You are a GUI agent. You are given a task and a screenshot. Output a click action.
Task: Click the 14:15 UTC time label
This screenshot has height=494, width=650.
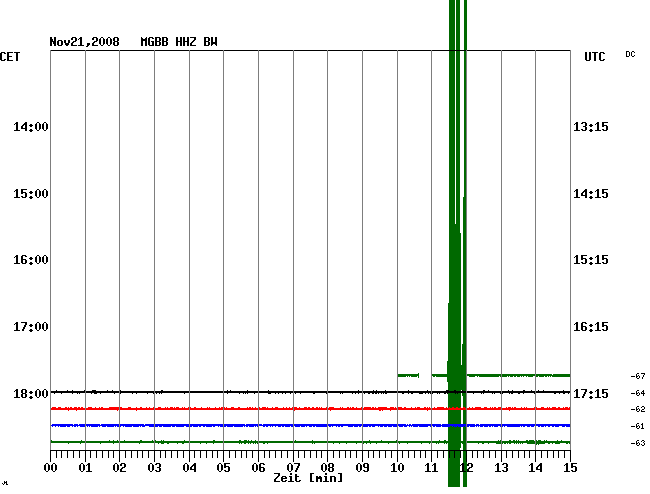[591, 194]
